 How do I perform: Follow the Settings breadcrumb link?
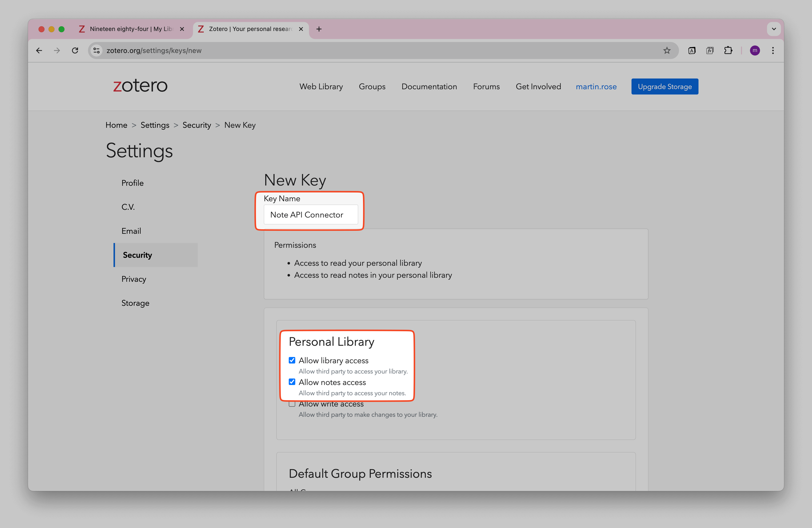pos(155,125)
